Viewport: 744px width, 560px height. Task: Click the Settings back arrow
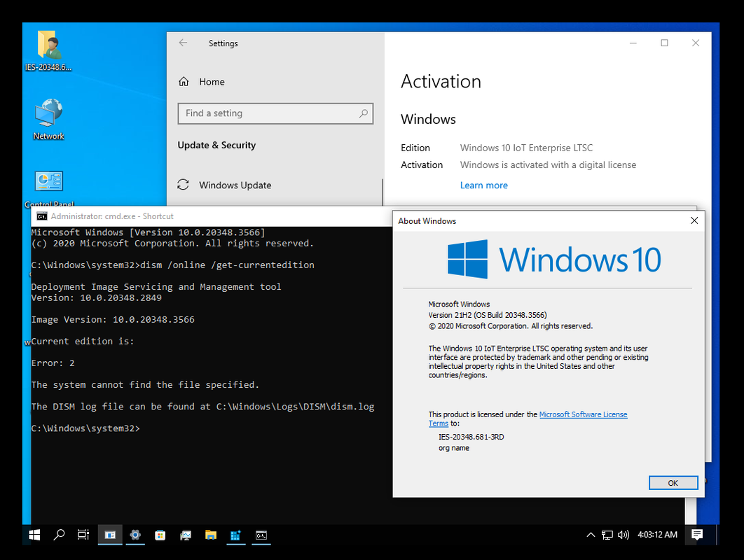[x=183, y=43]
